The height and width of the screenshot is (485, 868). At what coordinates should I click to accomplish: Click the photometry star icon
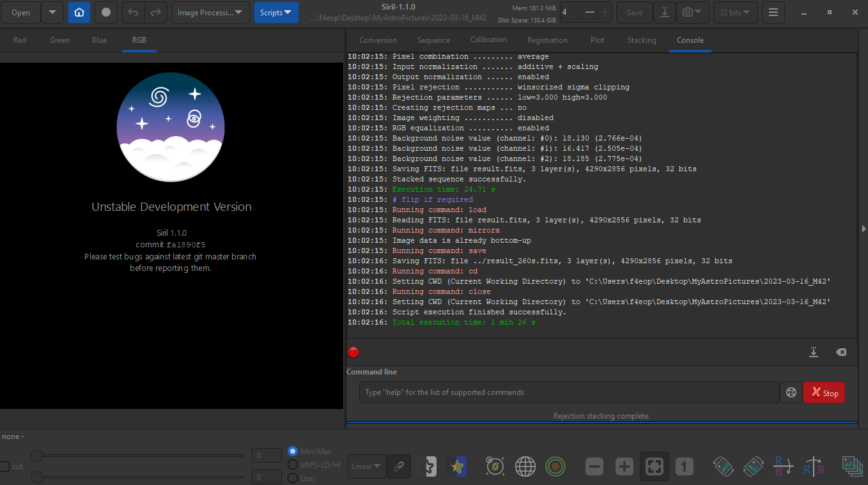(x=456, y=466)
